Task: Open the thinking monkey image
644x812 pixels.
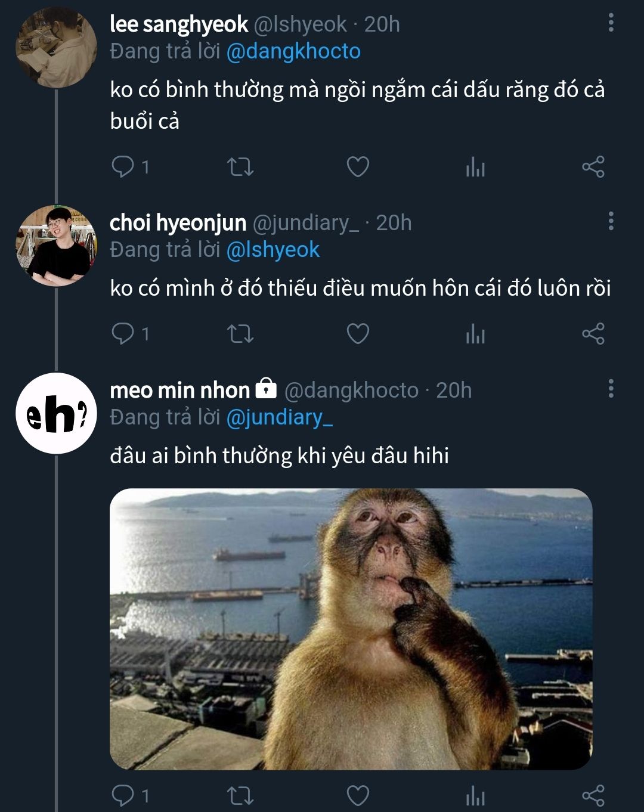Action: 351,629
